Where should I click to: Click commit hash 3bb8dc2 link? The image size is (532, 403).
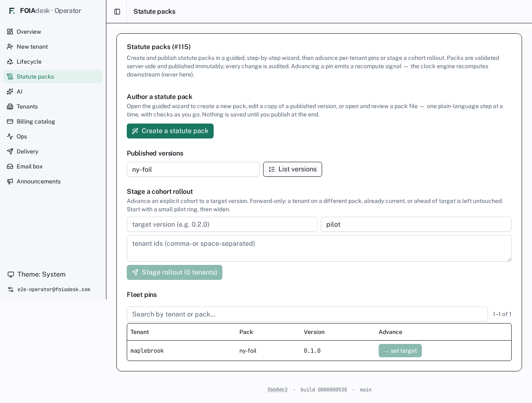277,390
